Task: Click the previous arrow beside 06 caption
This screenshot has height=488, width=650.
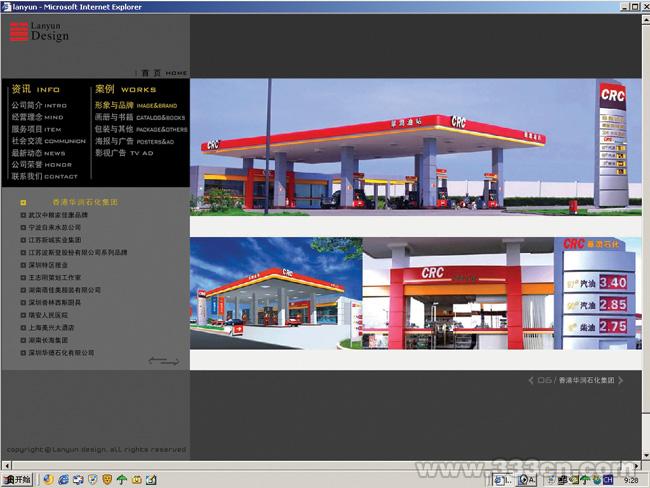Action: pyautogui.click(x=530, y=380)
